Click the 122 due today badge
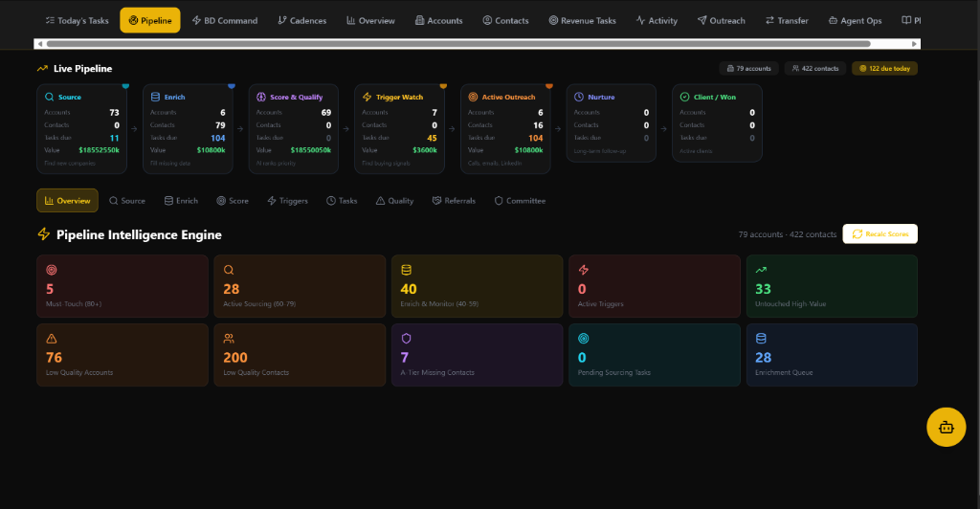980x509 pixels. point(884,69)
